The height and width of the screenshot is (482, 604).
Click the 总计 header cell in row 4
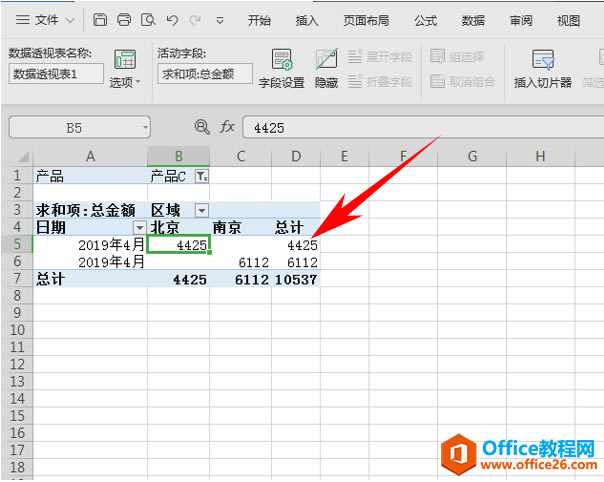click(x=296, y=227)
